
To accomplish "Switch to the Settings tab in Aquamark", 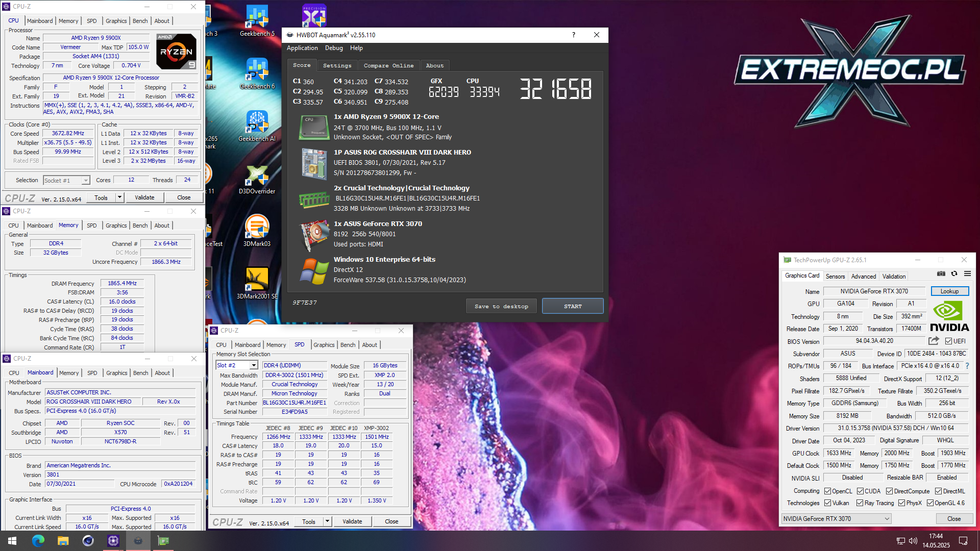I will tap(337, 65).
